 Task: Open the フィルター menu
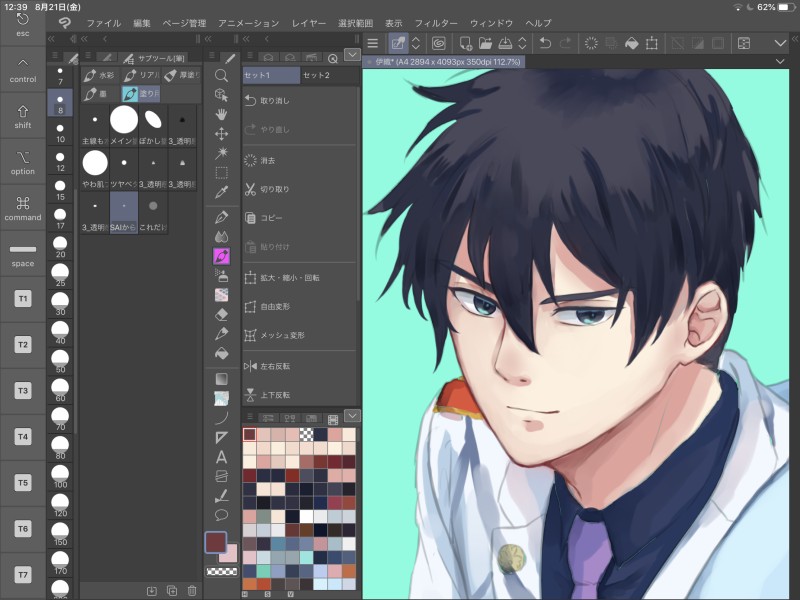(436, 23)
